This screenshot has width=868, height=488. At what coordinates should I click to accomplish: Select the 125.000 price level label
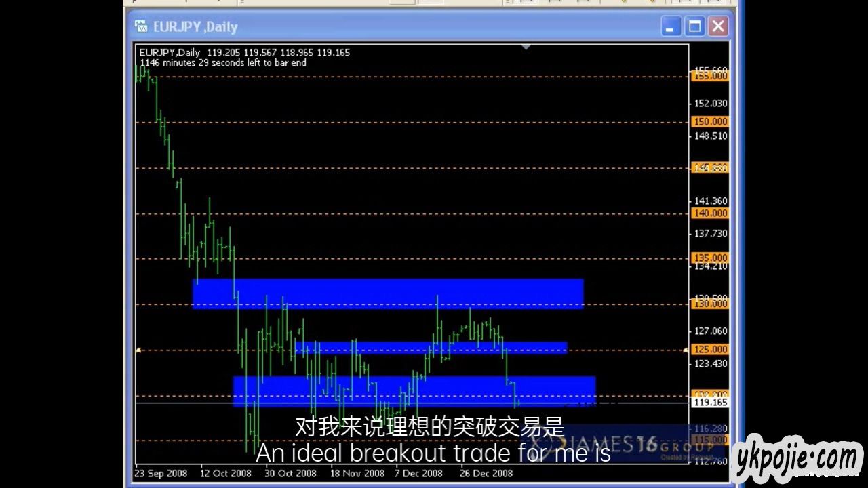709,350
